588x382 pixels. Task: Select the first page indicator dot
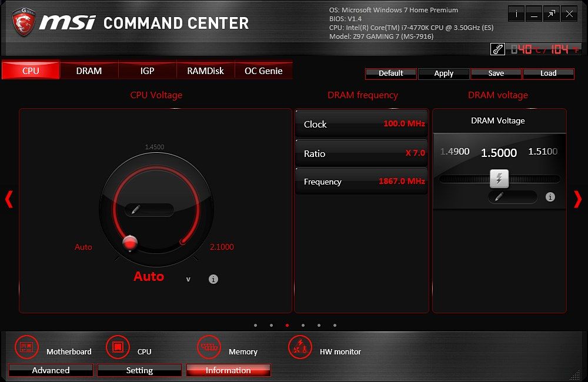[x=255, y=326]
